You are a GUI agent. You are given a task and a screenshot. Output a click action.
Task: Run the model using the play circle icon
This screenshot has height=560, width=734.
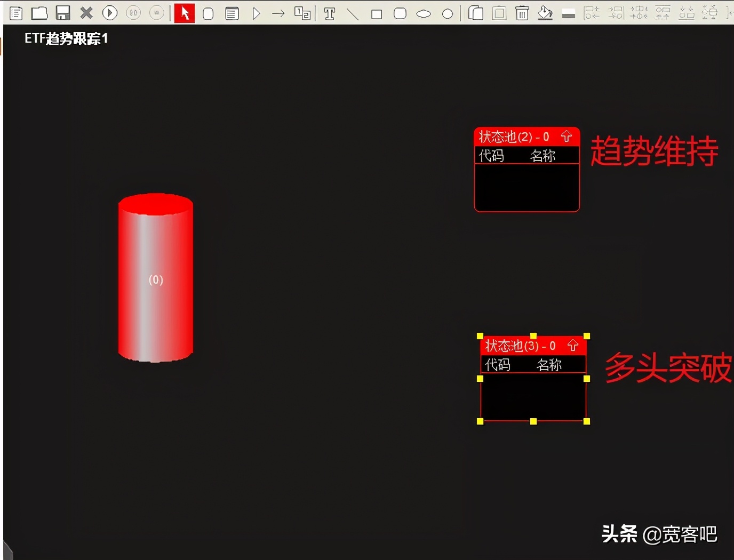pos(109,13)
